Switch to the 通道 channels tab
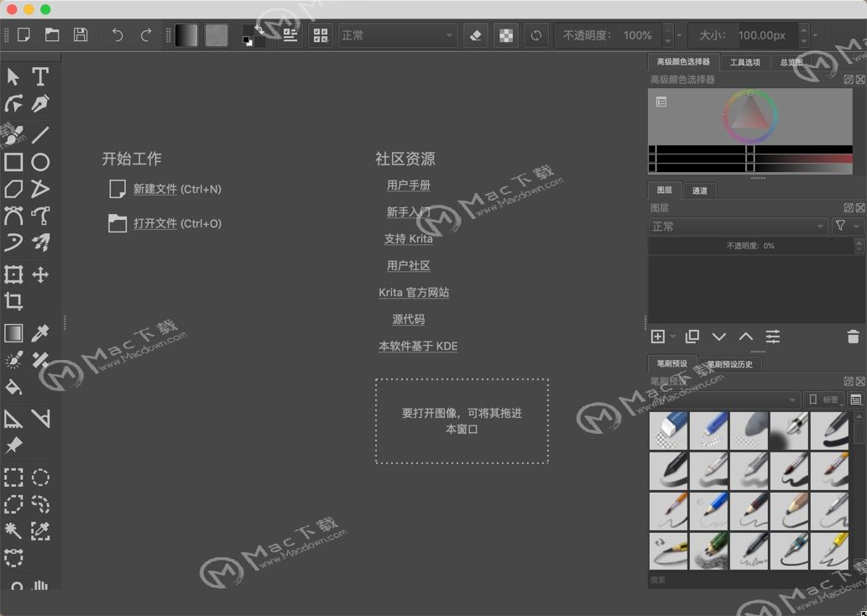Viewport: 867px width, 616px height. tap(701, 191)
